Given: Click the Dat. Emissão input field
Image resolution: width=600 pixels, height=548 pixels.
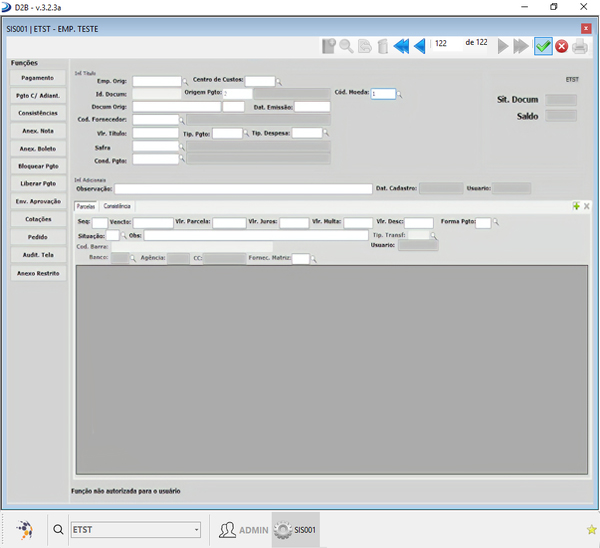Looking at the screenshot, I should pyautogui.click(x=312, y=107).
